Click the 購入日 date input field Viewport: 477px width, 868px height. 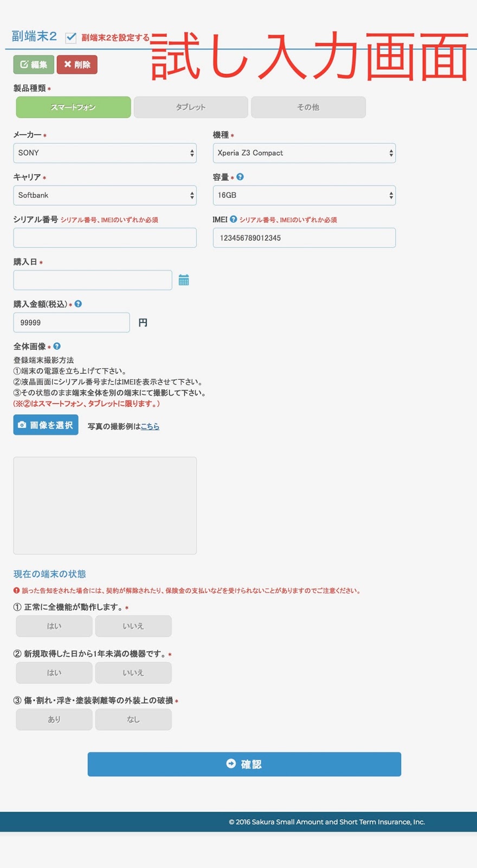click(x=93, y=280)
